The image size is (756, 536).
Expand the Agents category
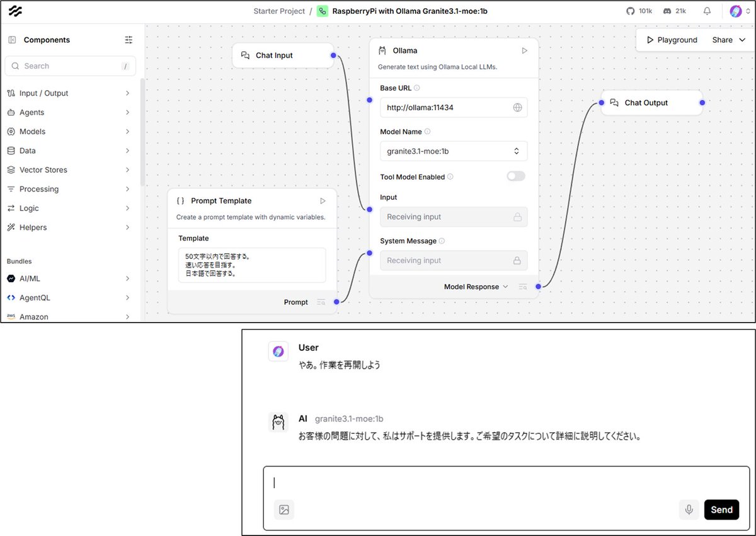[70, 112]
